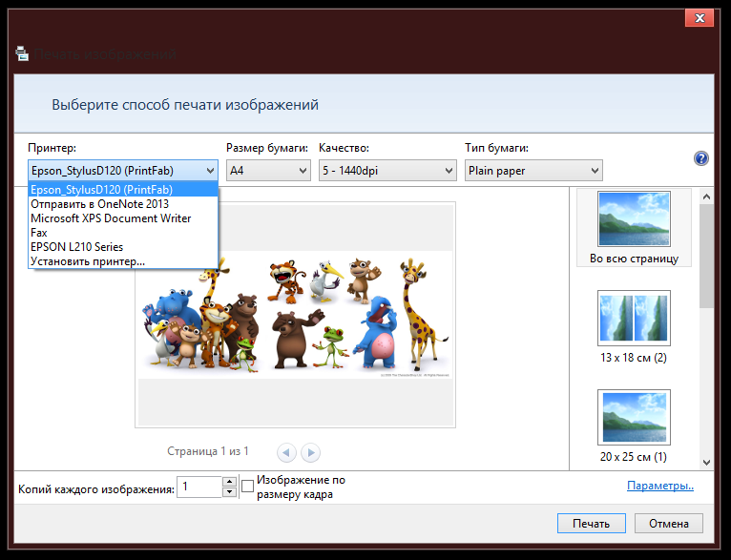Open the Размер бумаги A4 dropdown
This screenshot has height=560, width=731.
(268, 171)
